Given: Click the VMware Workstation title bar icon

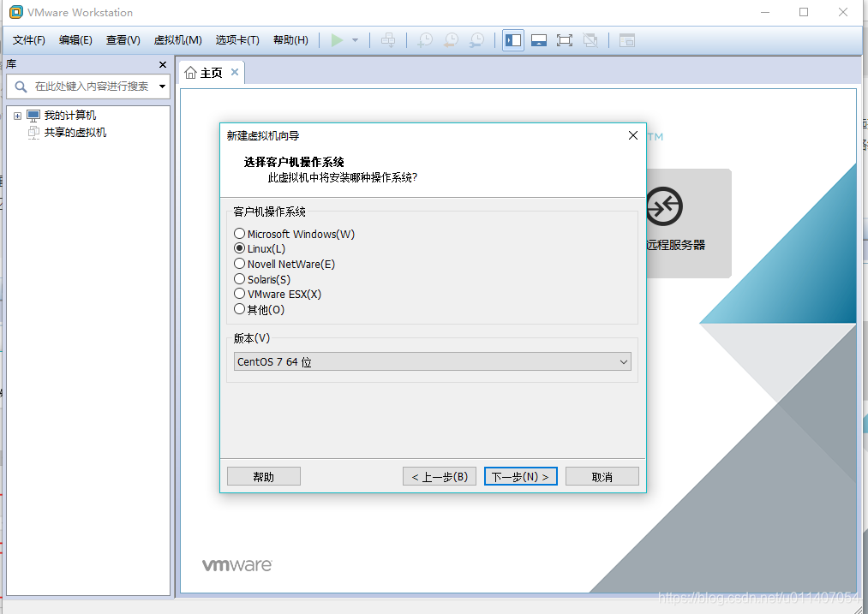Looking at the screenshot, I should tap(16, 12).
